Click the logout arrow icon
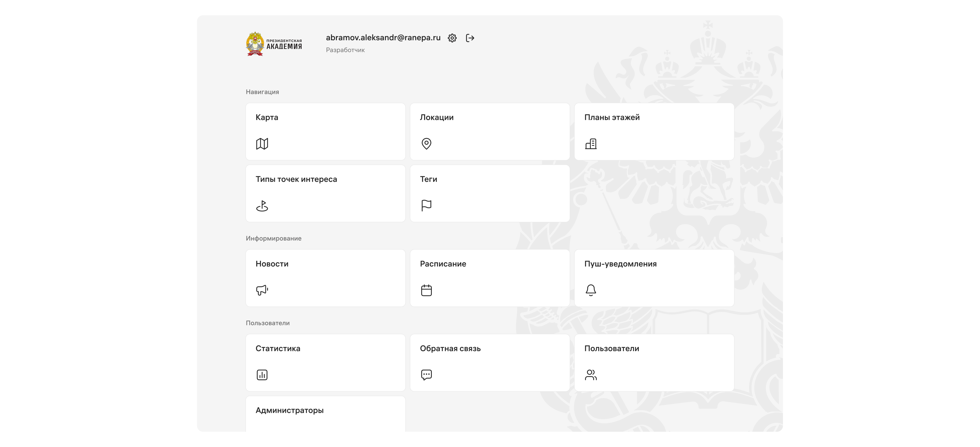This screenshot has width=980, height=447. [x=470, y=38]
